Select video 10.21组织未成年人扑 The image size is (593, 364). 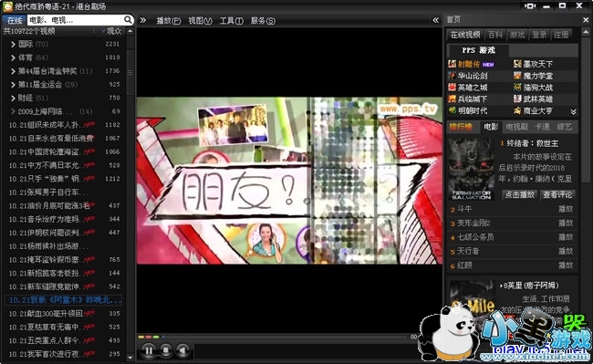[x=44, y=125]
